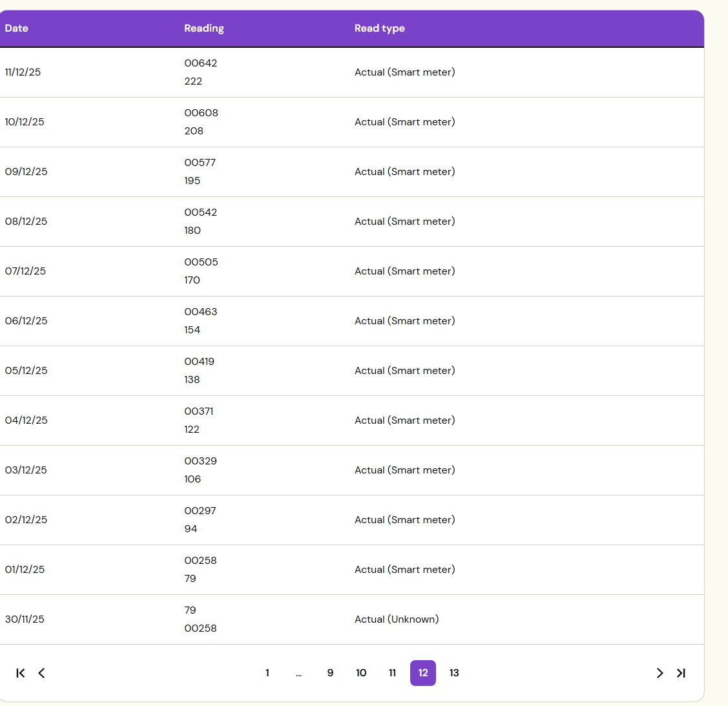Open page 1 of meter readings
Image resolution: width=728 pixels, height=706 pixels.
click(x=267, y=673)
